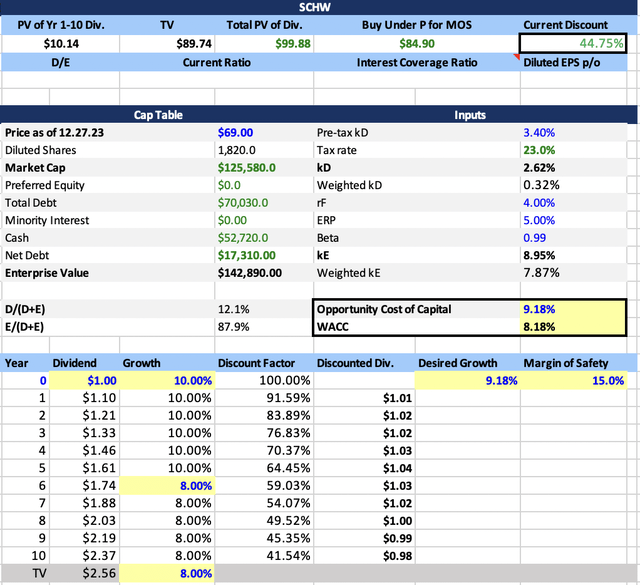
Task: Select the Opportunity Cost of Capital 9.18% cell
Action: point(572,309)
